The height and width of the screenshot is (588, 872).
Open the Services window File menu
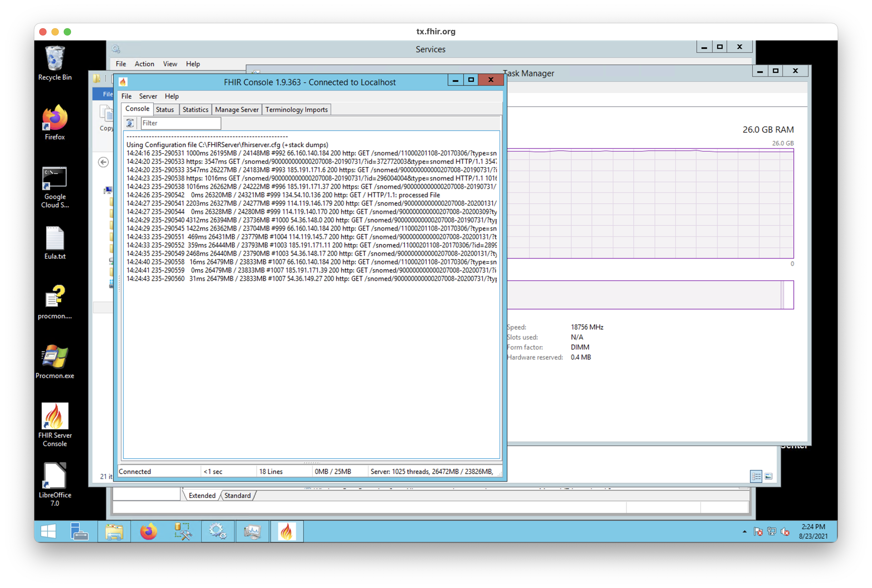point(121,64)
